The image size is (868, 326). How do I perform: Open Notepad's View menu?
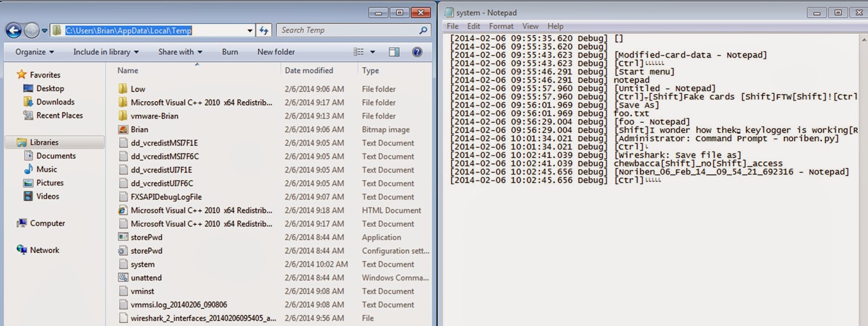[530, 26]
